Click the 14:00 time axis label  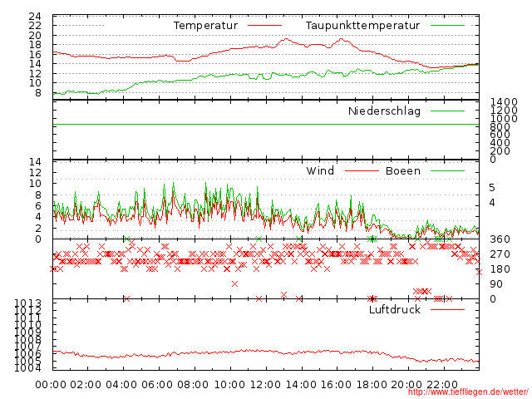[301, 385]
